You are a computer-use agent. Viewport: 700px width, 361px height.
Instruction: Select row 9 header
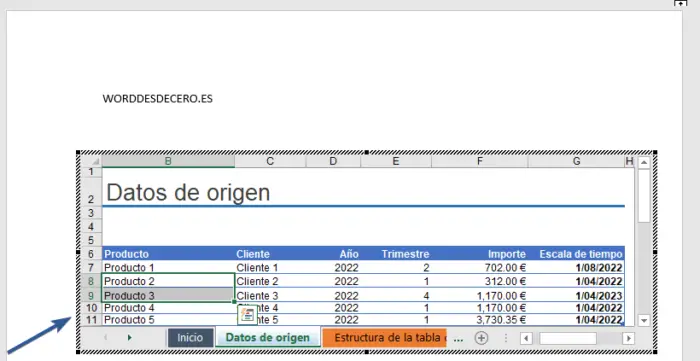[x=92, y=295]
